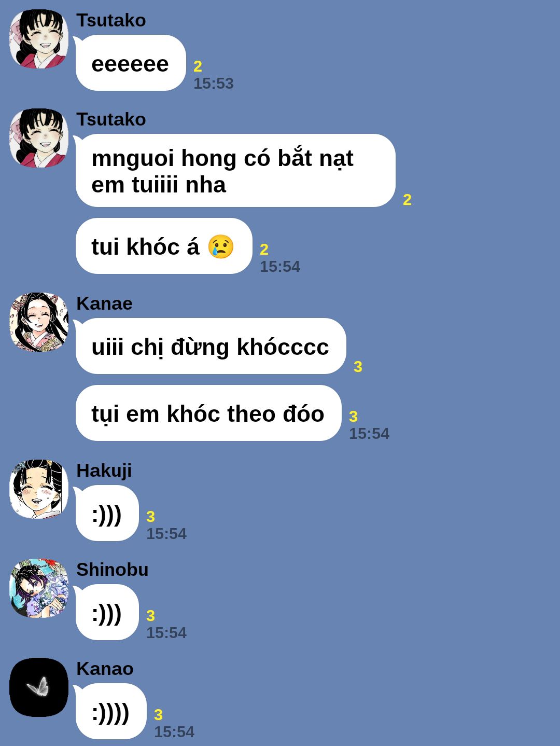Viewport: 560px width, 746px height.
Task: Tap the 'tụi em khóc theo đóo' bubble
Action: [208, 413]
